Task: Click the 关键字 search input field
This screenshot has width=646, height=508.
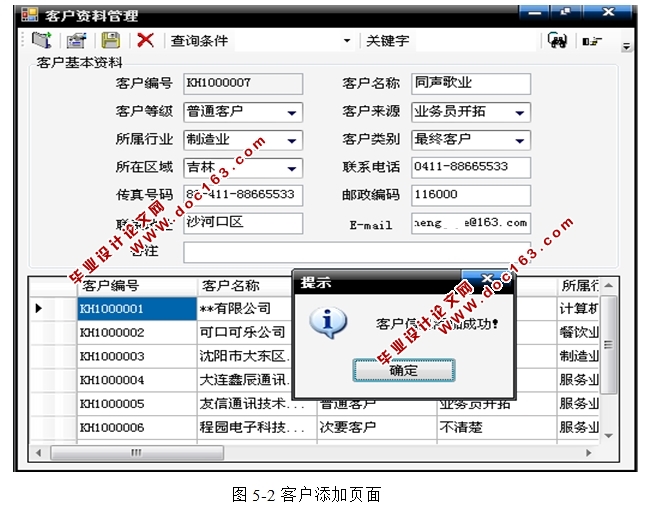Action: 475,41
